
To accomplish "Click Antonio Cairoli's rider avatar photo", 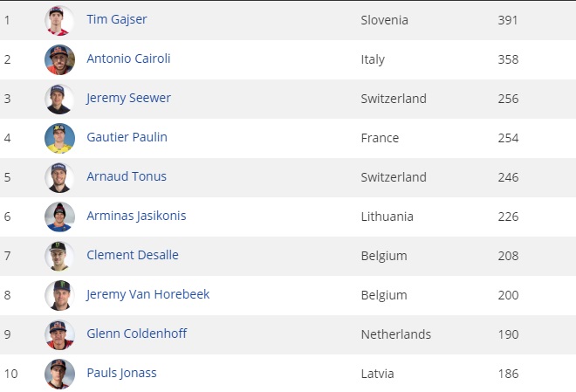I will tap(59, 59).
